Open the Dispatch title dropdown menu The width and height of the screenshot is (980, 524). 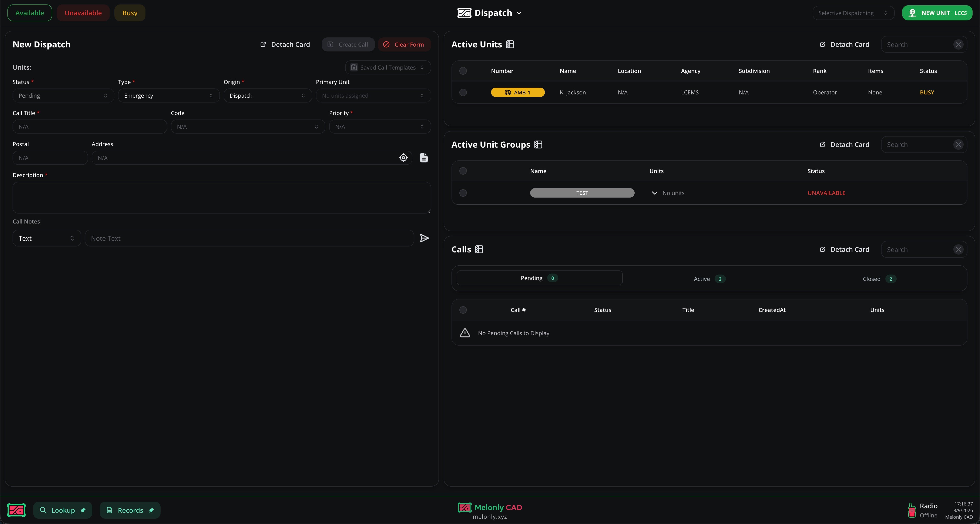tap(490, 13)
